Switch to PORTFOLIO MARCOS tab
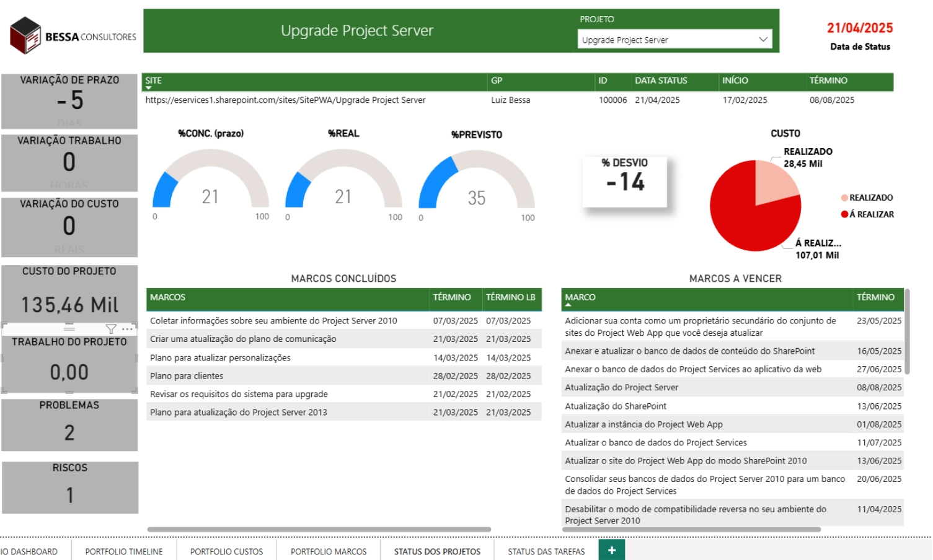Image resolution: width=933 pixels, height=560 pixels. pos(329,551)
